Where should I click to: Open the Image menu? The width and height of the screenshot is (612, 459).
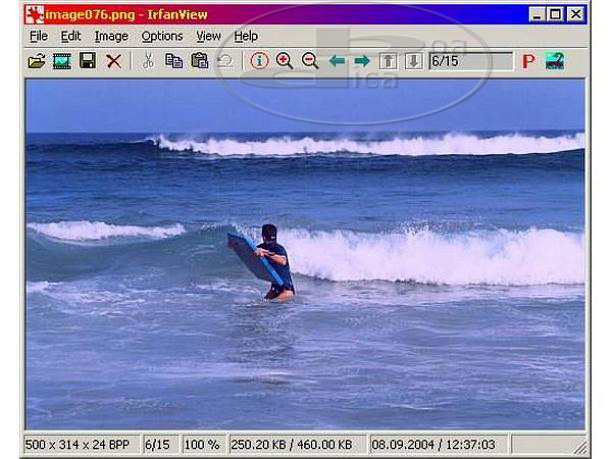pos(111,36)
